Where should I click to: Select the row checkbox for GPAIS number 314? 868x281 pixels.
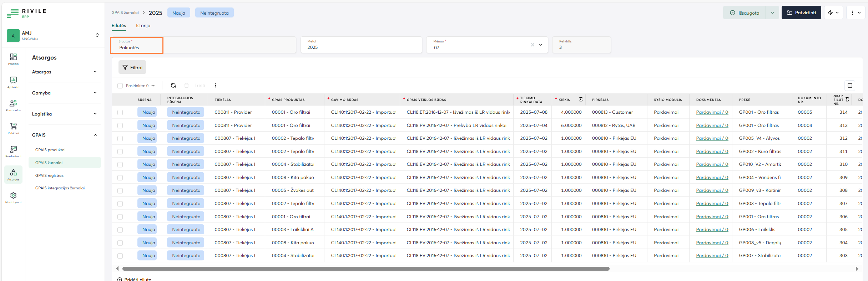pos(120,112)
